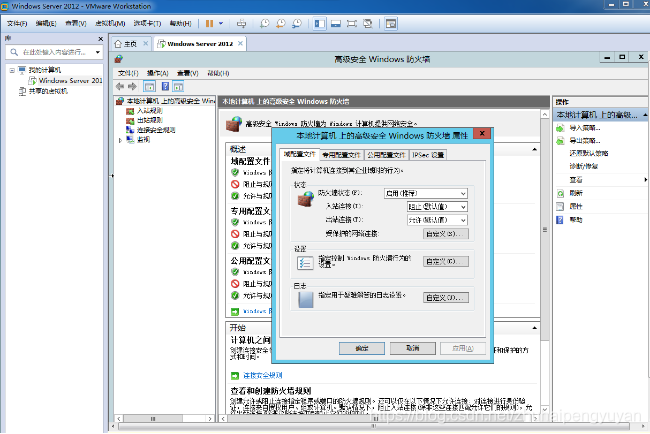Image resolution: width=650 pixels, height=434 pixels.
Task: Open VMware 虚拟机(M) menu
Action: tap(110, 24)
